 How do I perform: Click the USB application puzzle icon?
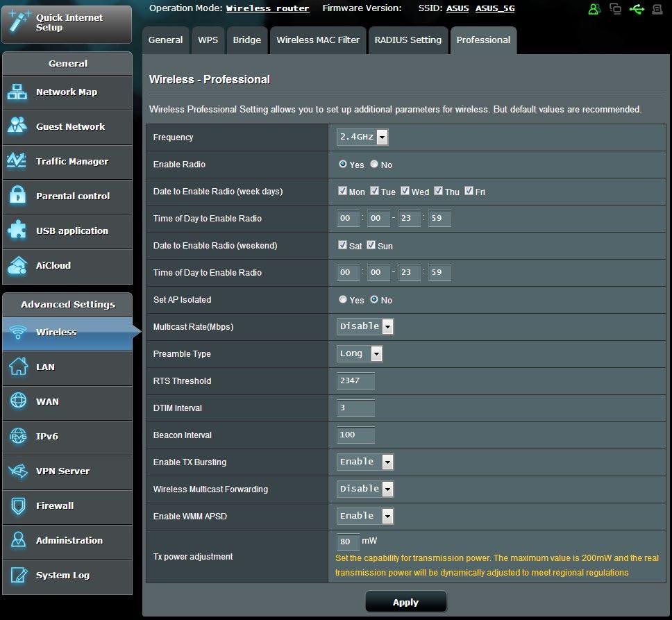17,229
